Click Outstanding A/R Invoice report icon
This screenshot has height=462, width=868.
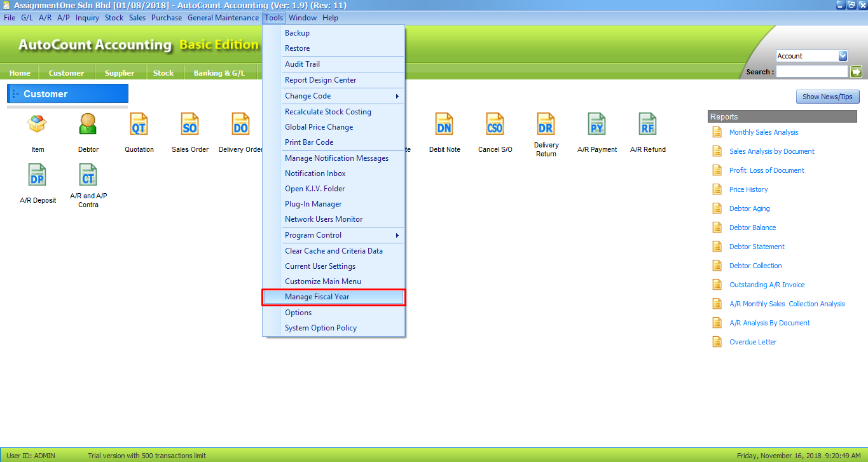tap(717, 285)
